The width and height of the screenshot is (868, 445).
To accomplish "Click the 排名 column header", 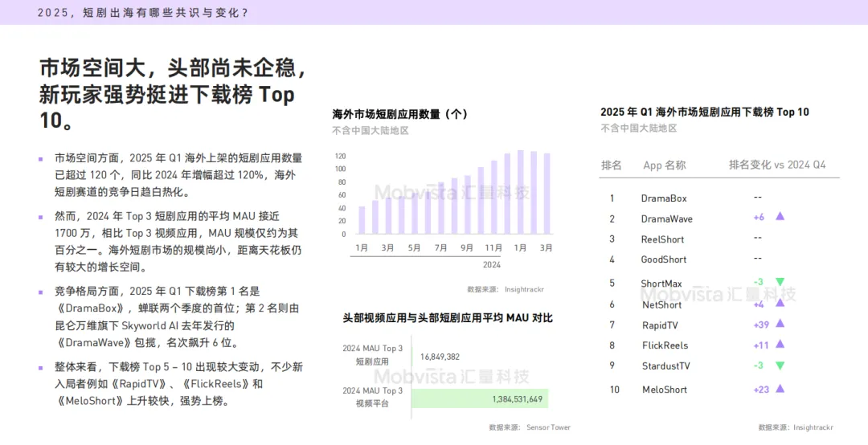I will pos(611,165).
